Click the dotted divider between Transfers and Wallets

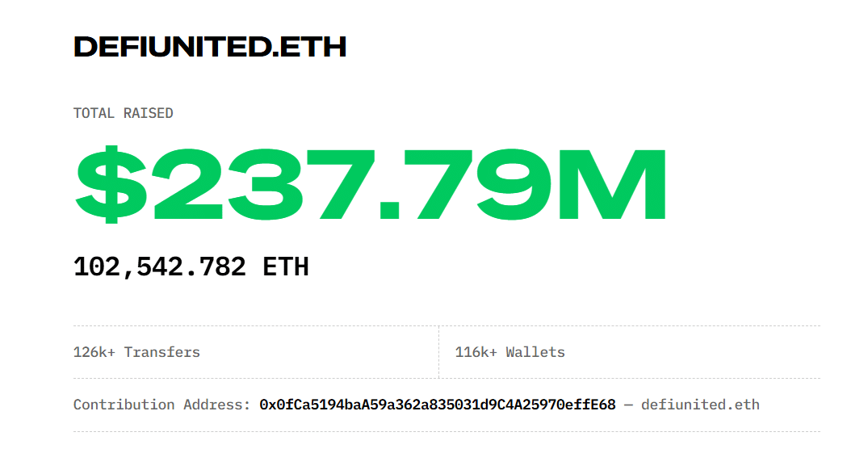point(439,352)
